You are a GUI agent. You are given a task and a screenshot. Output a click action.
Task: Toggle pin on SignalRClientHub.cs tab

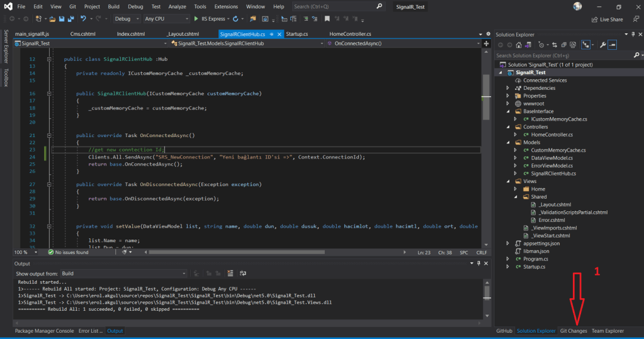point(271,33)
